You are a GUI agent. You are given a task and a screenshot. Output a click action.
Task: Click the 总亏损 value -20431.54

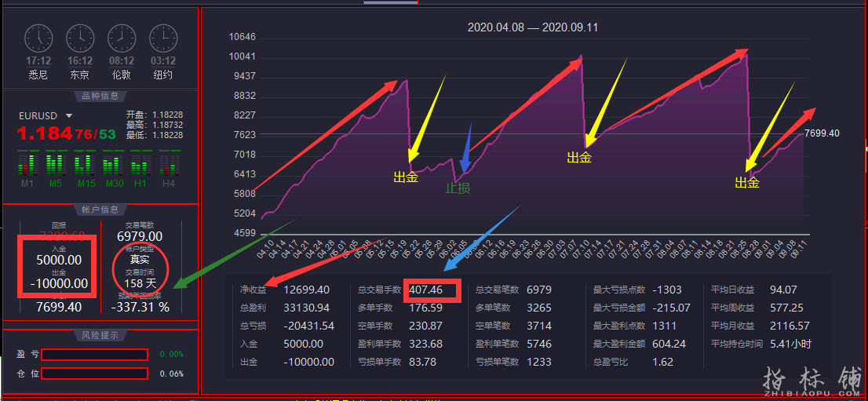(x=309, y=326)
